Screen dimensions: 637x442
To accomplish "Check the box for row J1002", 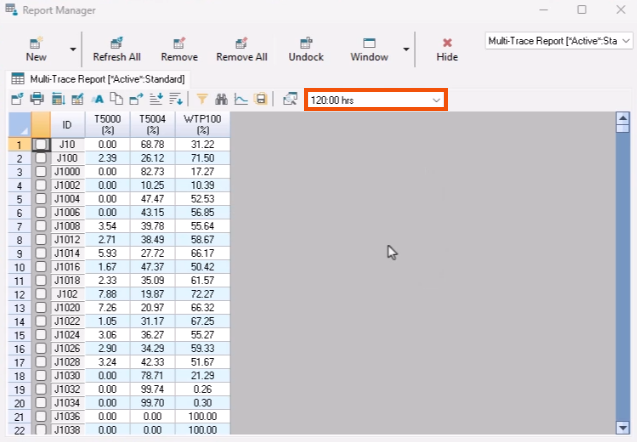I will coord(41,185).
